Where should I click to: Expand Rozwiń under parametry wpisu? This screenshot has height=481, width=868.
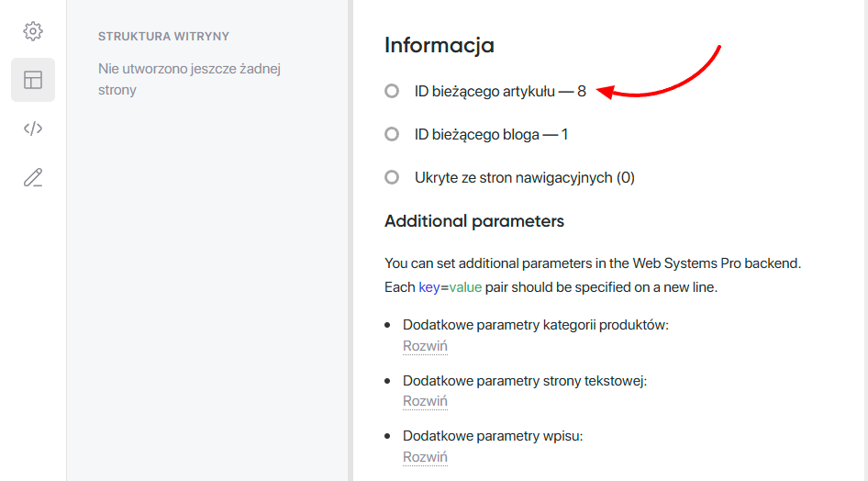425,456
